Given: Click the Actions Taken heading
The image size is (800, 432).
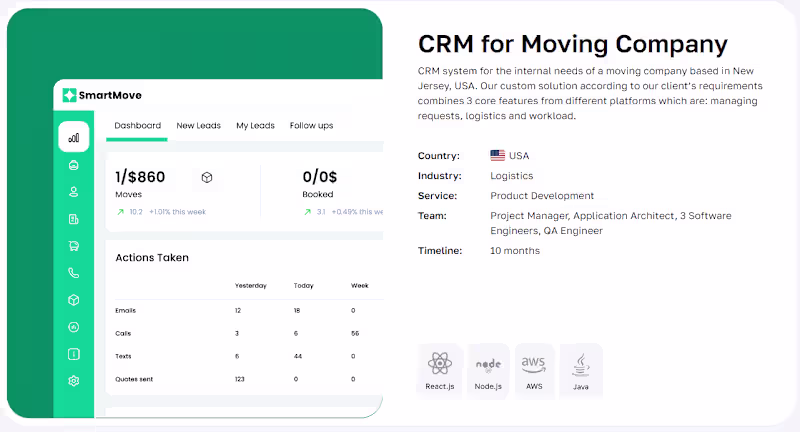Looking at the screenshot, I should (x=152, y=258).
